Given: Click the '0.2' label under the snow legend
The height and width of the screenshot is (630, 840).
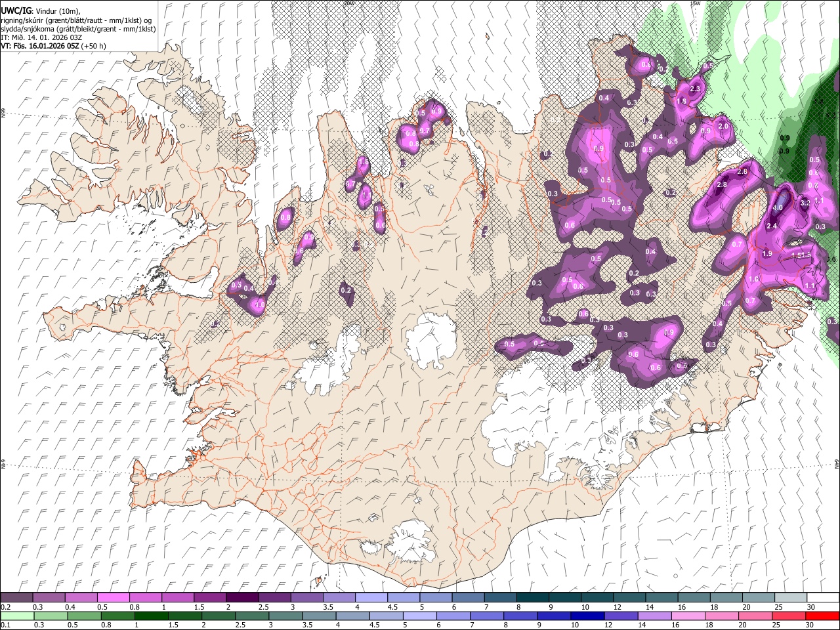Looking at the screenshot, I should 5,607.
